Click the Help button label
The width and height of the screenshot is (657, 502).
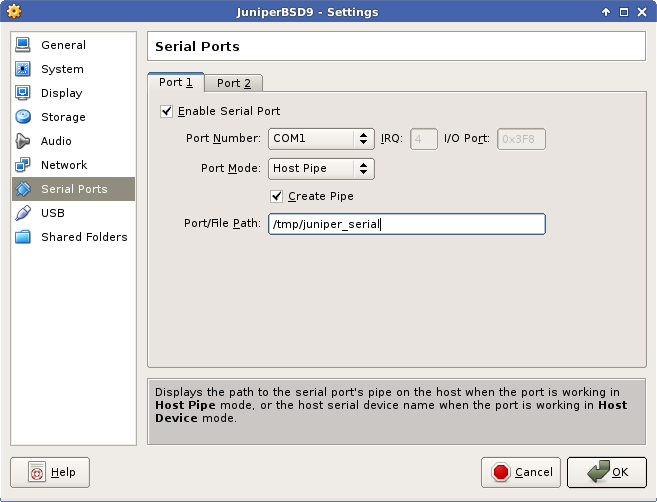(63, 472)
